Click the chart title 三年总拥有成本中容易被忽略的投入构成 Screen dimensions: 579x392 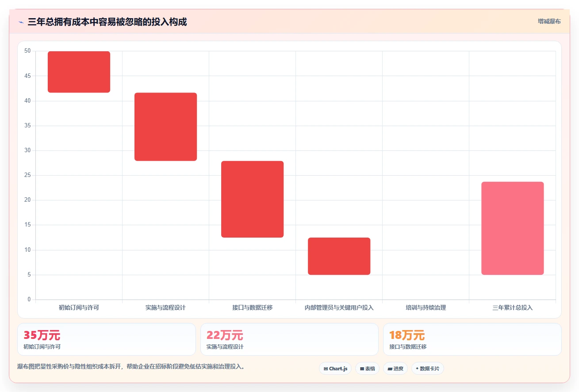tap(107, 22)
